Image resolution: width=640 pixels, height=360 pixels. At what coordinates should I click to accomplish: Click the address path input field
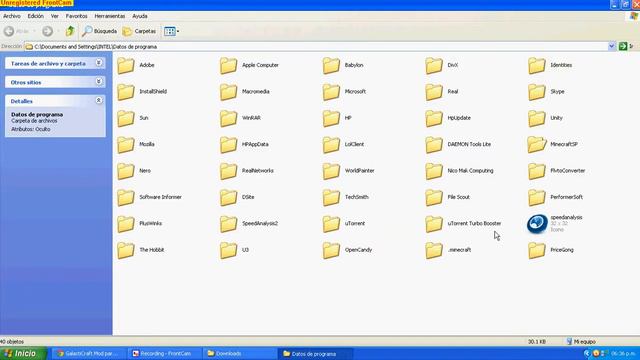coord(316,47)
